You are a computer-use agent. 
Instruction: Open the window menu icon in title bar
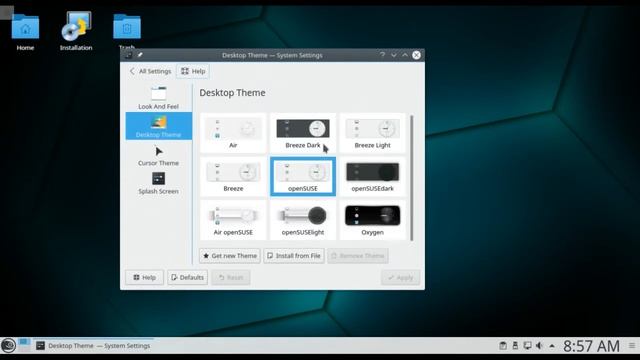(128, 55)
